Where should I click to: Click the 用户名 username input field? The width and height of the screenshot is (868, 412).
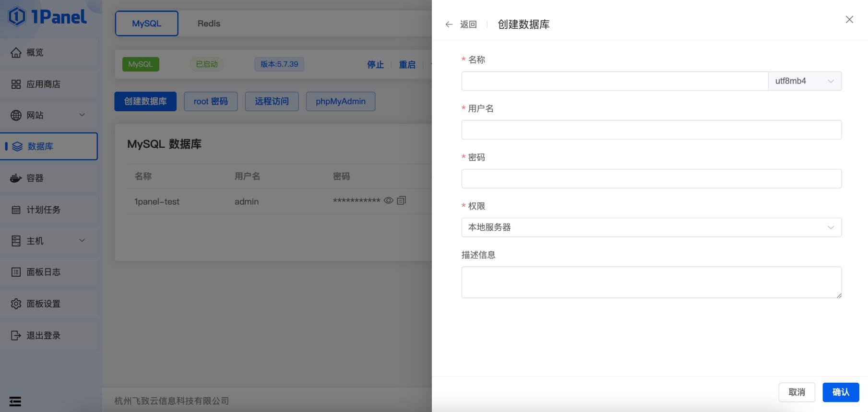point(651,130)
